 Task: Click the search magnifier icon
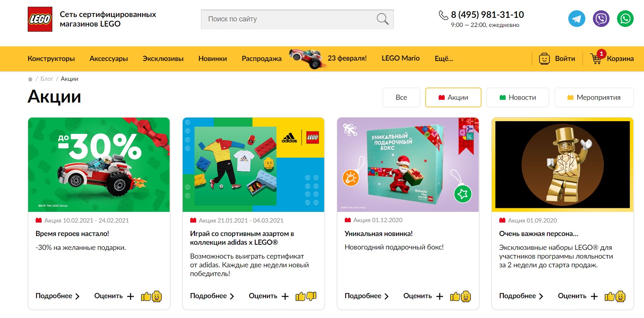pyautogui.click(x=382, y=19)
